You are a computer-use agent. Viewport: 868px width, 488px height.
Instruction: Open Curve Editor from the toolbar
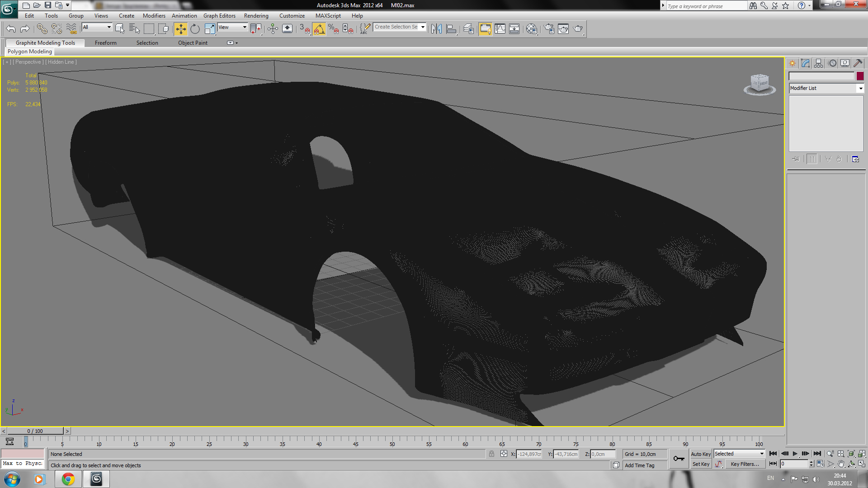tap(500, 29)
